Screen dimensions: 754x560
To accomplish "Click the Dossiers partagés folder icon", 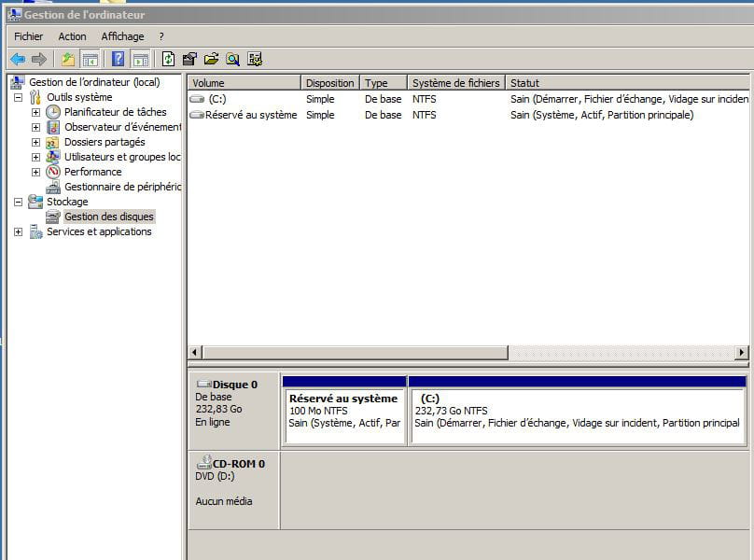I will point(53,143).
